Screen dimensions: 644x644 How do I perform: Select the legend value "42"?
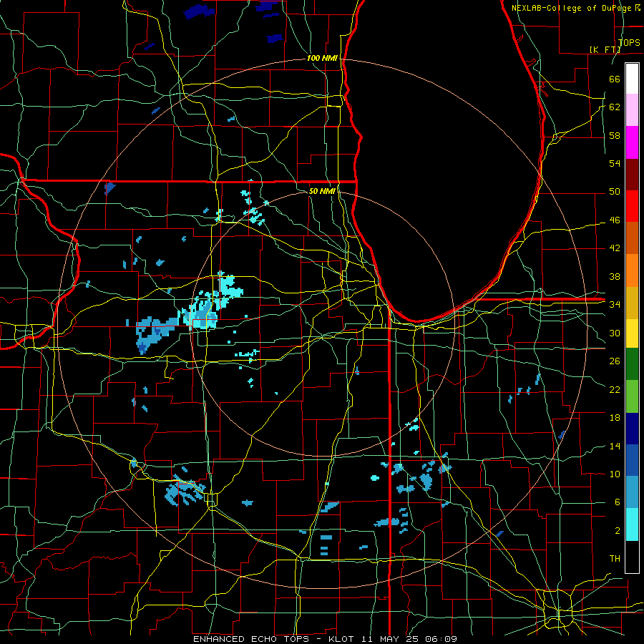pyautogui.click(x=615, y=248)
